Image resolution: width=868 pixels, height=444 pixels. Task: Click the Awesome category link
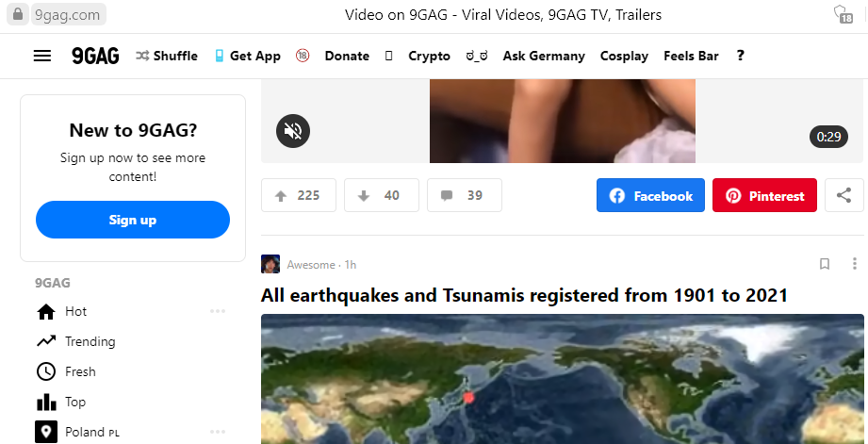[311, 265]
